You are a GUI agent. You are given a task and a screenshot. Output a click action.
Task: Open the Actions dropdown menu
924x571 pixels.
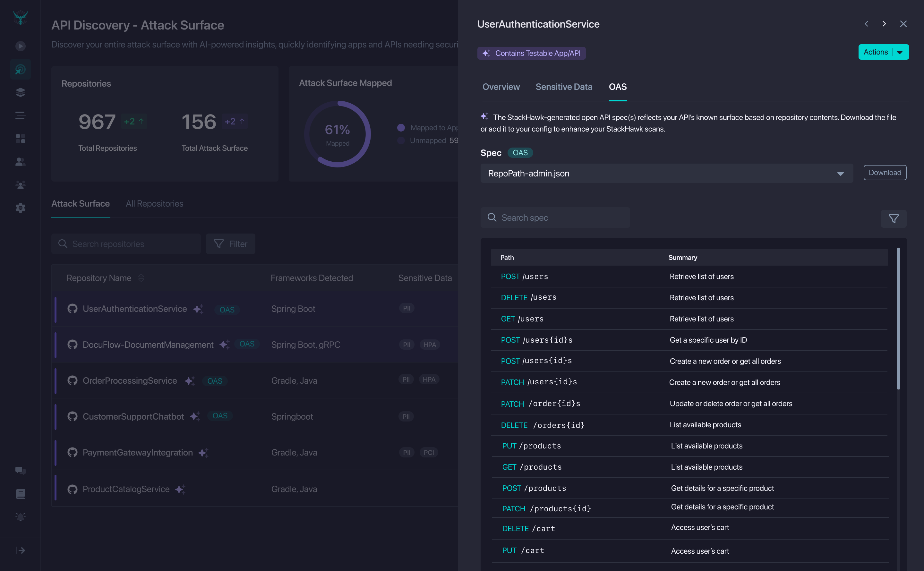point(883,52)
